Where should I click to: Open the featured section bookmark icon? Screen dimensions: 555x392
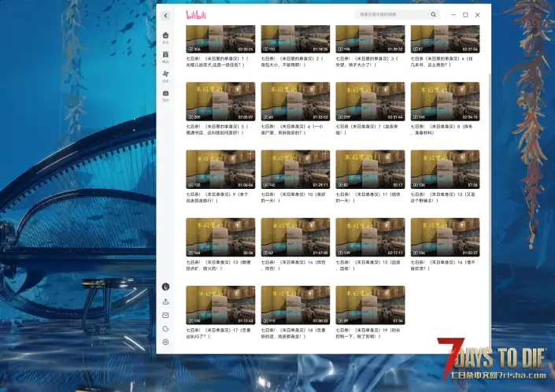[x=165, y=56]
